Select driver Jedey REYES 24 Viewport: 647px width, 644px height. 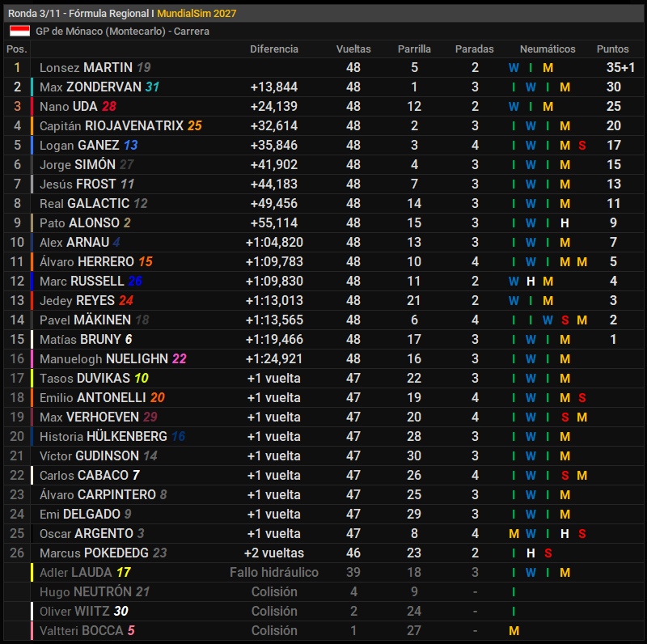point(87,300)
